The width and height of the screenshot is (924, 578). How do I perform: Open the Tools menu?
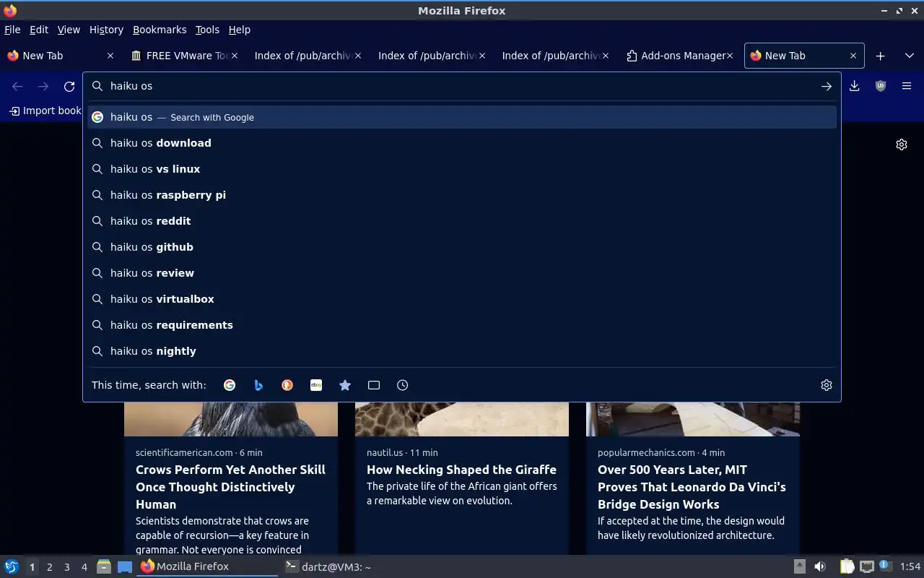[207, 30]
